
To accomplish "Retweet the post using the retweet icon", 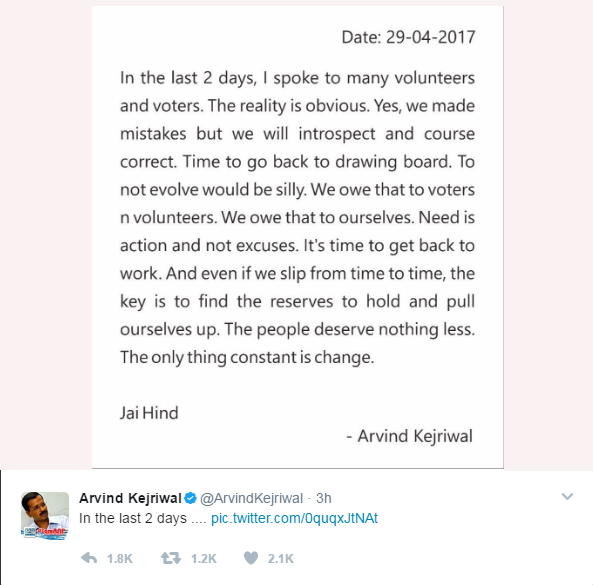I will point(171,558).
